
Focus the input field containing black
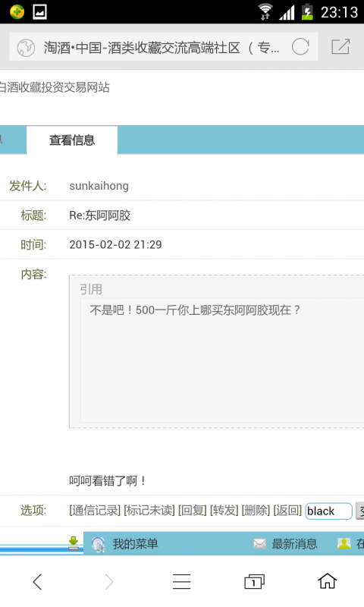tap(329, 511)
